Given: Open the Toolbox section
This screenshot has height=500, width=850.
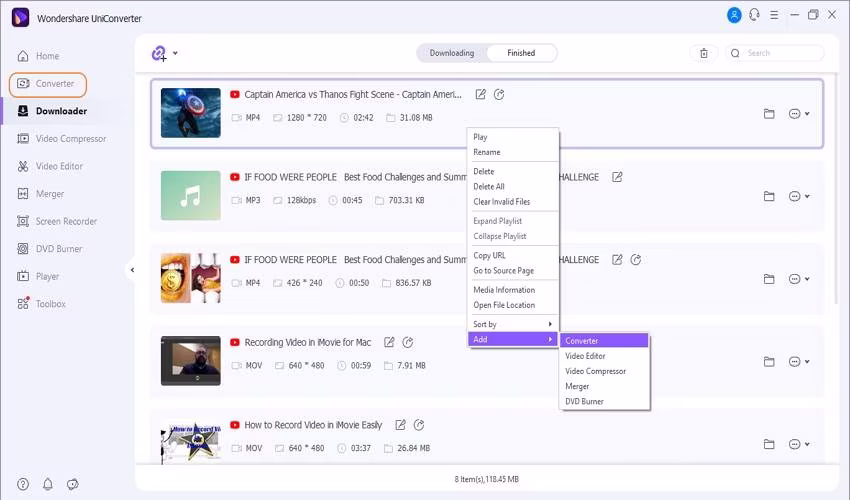Looking at the screenshot, I should 41,304.
